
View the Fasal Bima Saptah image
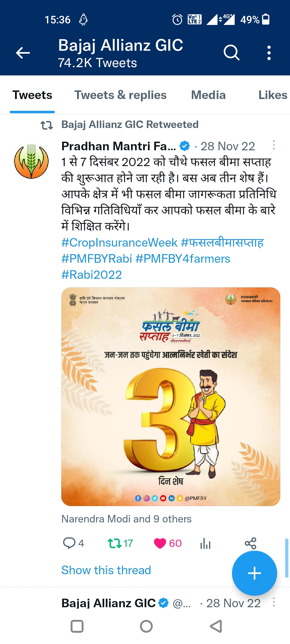[x=171, y=397]
